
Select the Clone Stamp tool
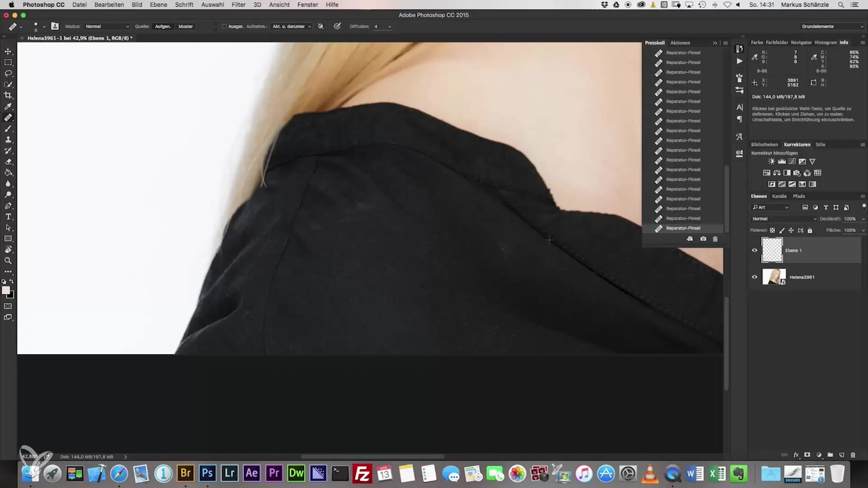point(8,140)
